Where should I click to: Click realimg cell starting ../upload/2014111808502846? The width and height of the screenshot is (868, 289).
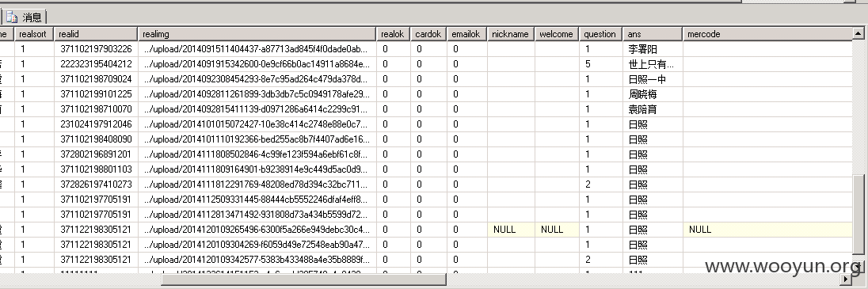coord(257,154)
